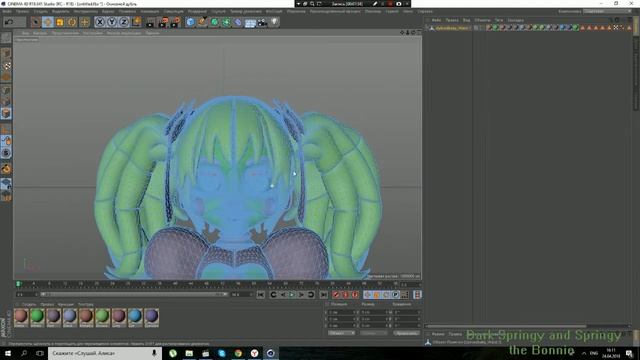Choose the spline Pen tool
The height and width of the screenshot is (360, 640).
(x=202, y=22)
